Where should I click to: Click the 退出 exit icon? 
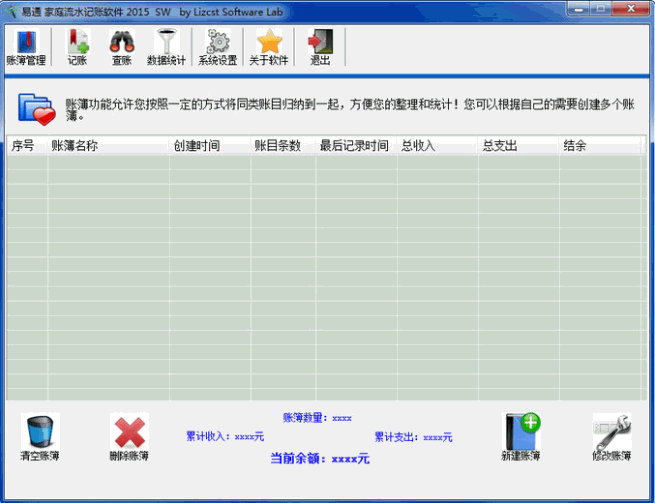coord(320,47)
